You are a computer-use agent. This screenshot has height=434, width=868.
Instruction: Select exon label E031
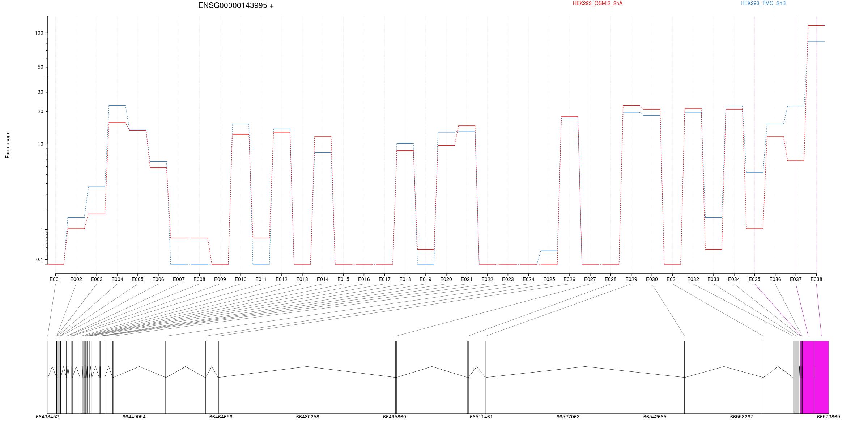[x=672, y=279]
